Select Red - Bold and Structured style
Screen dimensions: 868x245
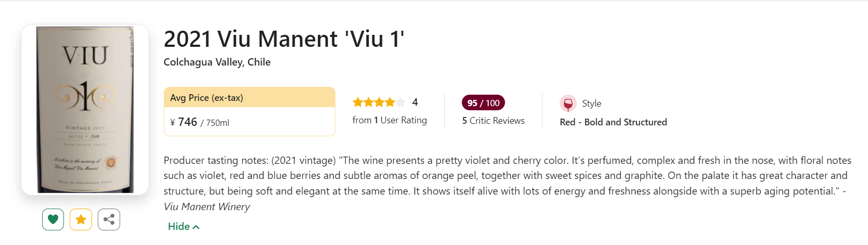click(x=613, y=122)
